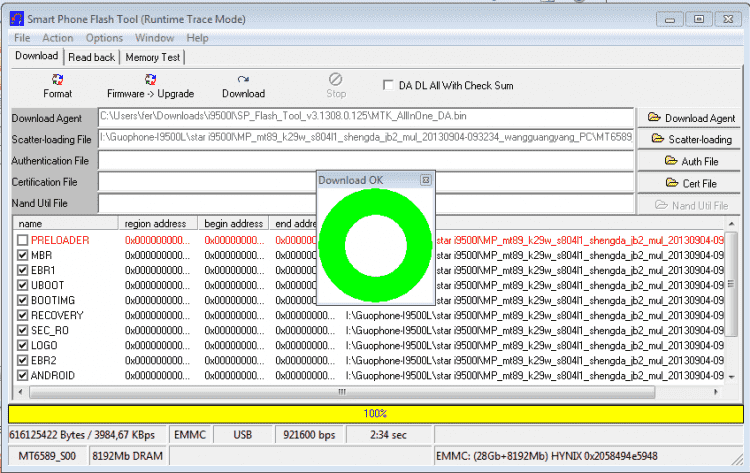
Task: Click the Authentication File input field
Action: (366, 160)
